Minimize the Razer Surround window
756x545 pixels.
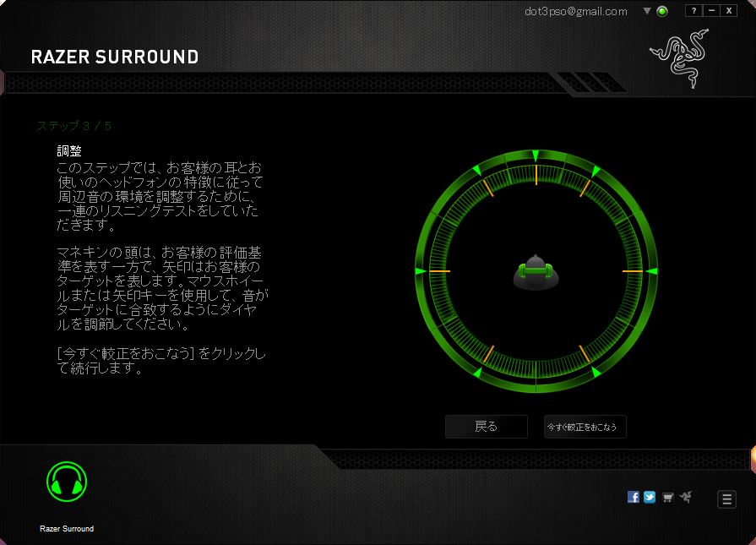click(x=711, y=11)
